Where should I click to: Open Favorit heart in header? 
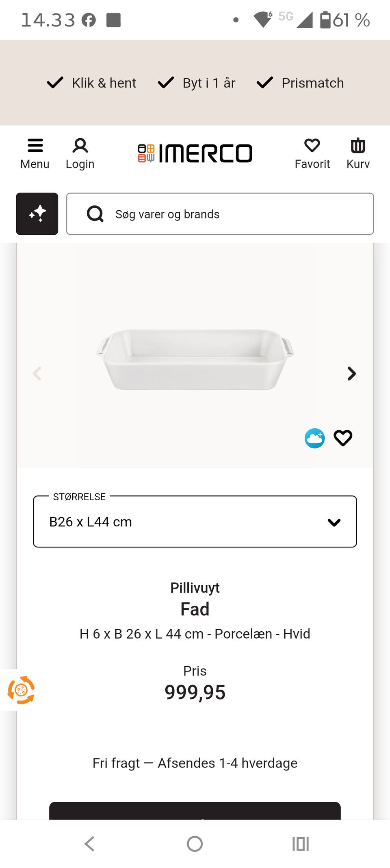click(312, 146)
